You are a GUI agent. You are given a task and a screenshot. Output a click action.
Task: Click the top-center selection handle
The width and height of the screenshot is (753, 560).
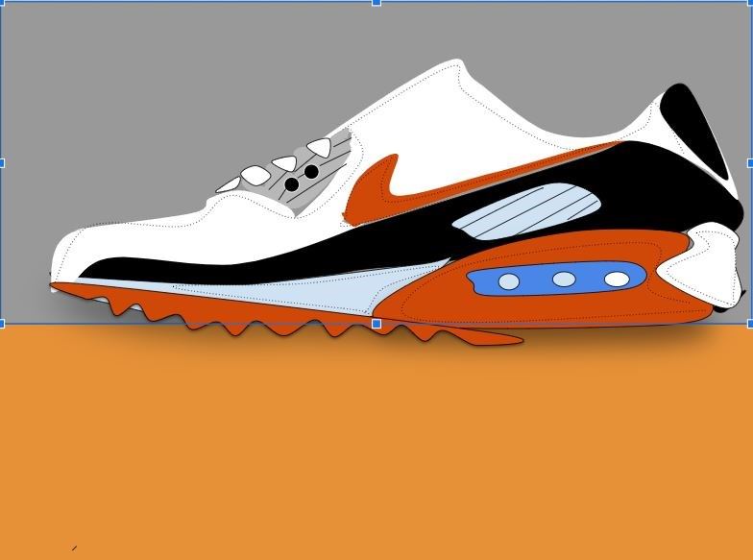coord(376,3)
